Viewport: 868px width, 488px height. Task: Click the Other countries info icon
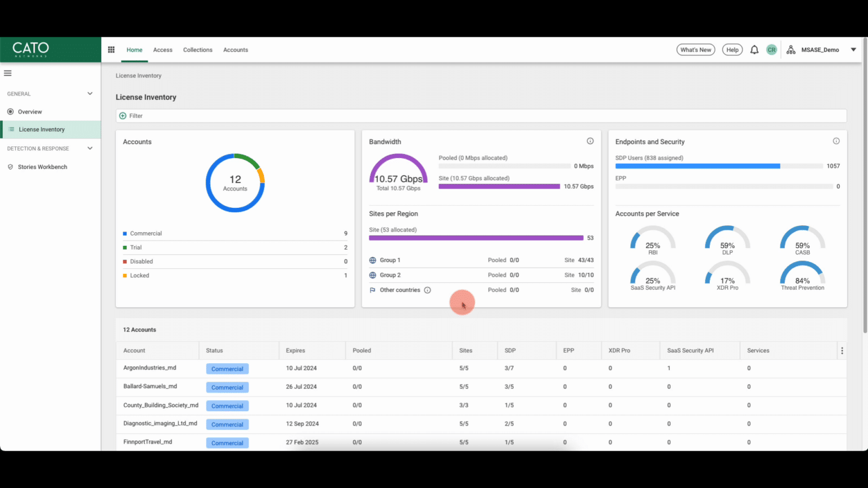(428, 290)
